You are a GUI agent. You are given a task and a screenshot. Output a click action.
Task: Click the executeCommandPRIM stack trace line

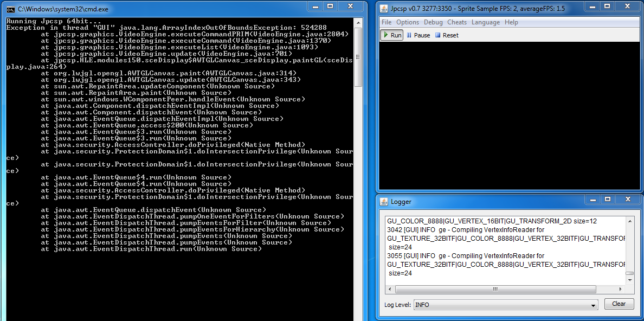195,34
